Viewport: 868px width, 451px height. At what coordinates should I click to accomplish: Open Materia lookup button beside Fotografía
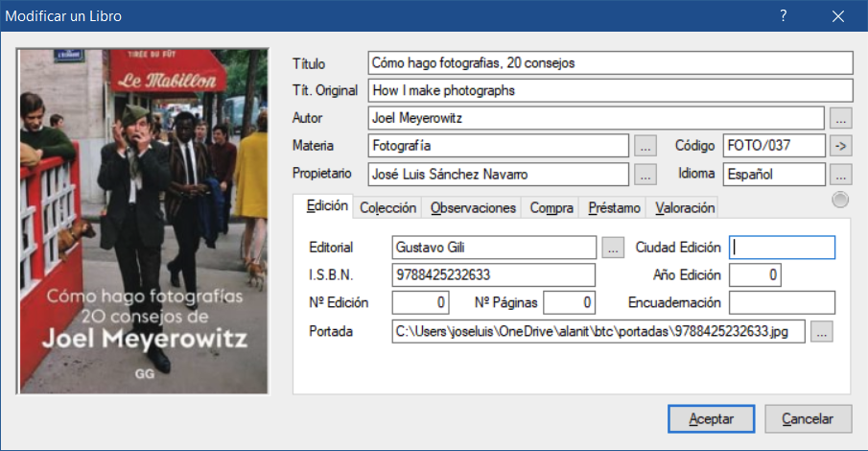(645, 147)
